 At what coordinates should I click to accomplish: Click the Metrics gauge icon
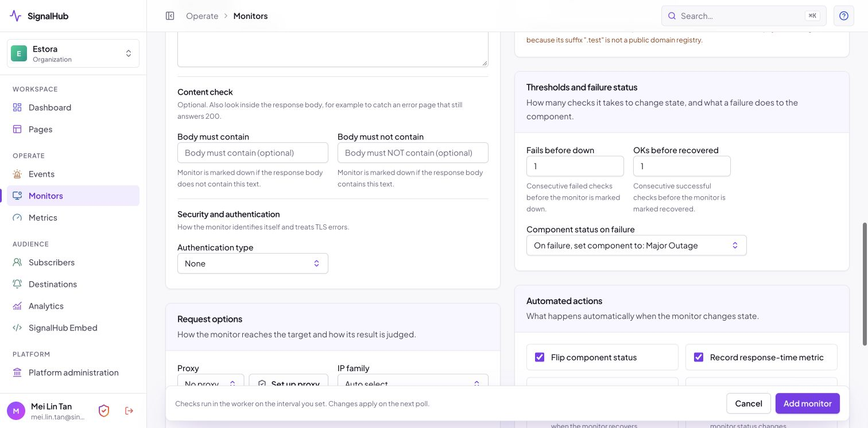[17, 217]
